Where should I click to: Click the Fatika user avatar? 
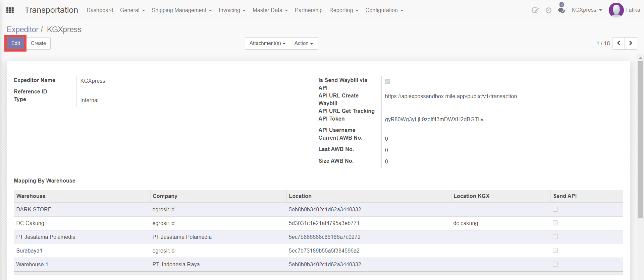pyautogui.click(x=616, y=10)
